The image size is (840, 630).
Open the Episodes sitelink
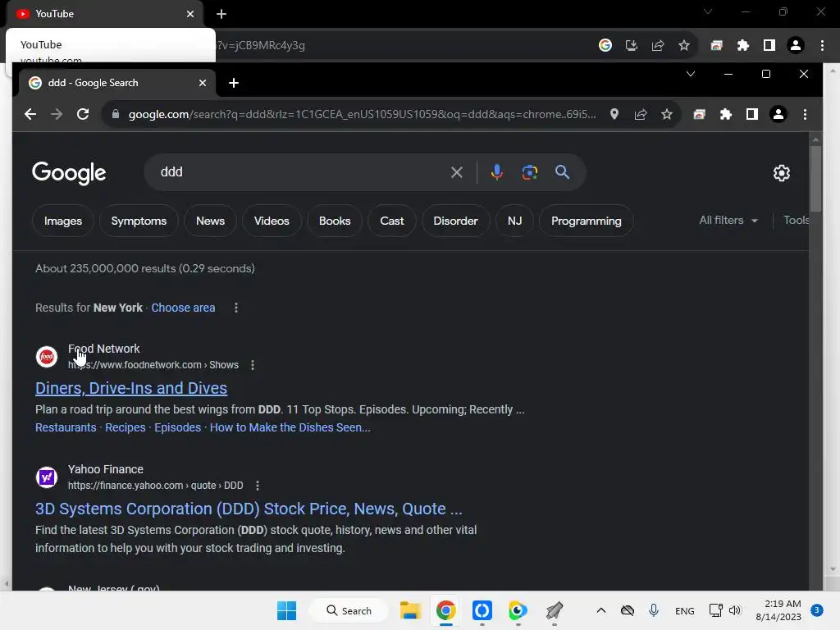(177, 427)
